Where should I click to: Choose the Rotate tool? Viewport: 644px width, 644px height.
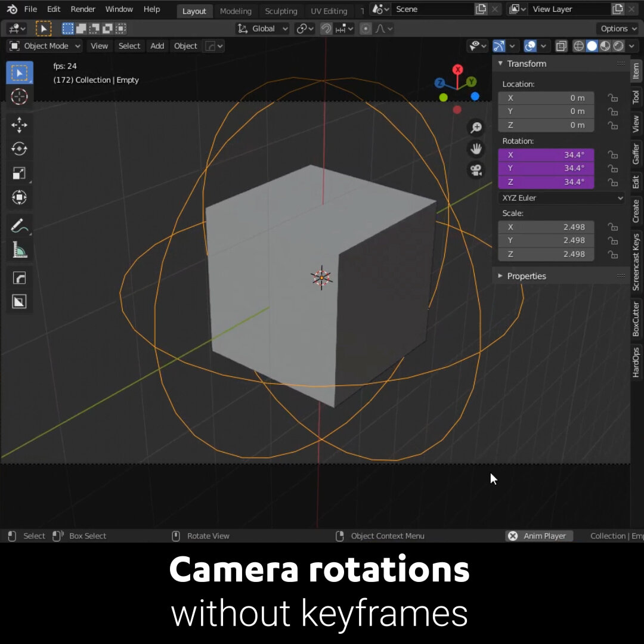pyautogui.click(x=19, y=148)
